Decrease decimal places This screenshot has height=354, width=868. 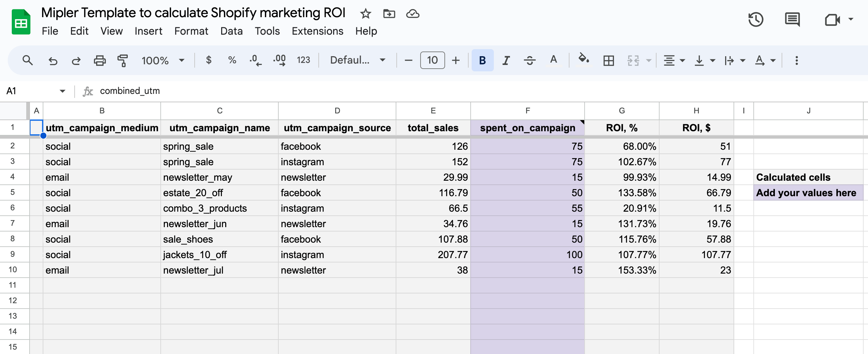tap(255, 60)
